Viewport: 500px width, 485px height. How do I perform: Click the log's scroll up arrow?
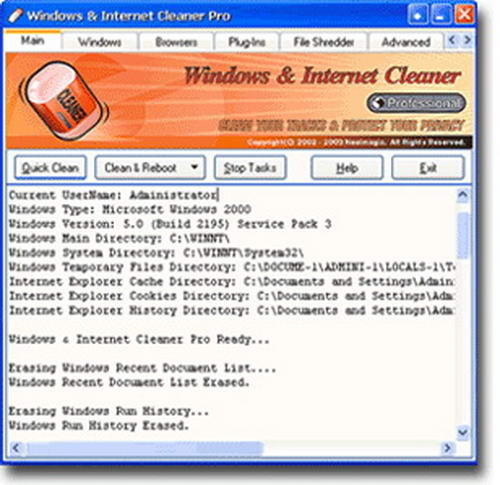click(463, 195)
